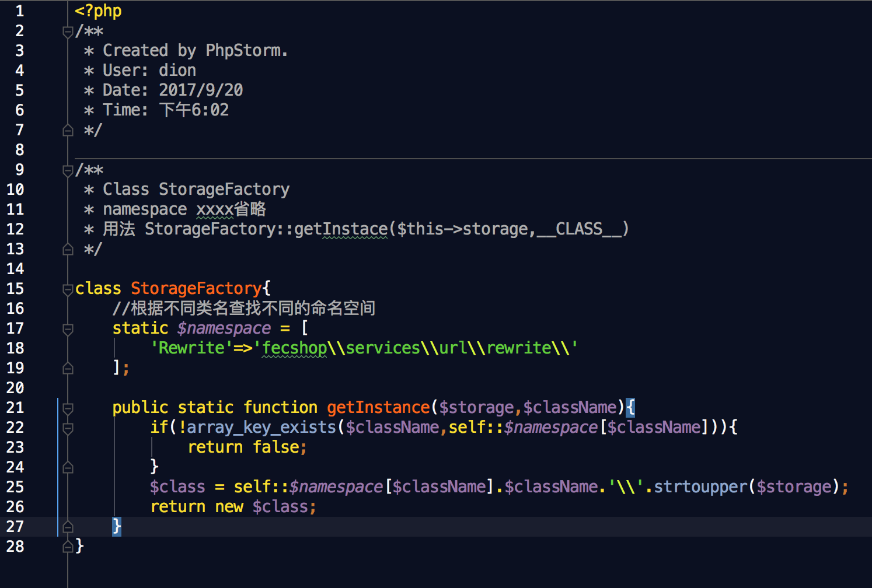Click the strtoupper function call
Viewport: 872px width, 588px height.
[700, 487]
